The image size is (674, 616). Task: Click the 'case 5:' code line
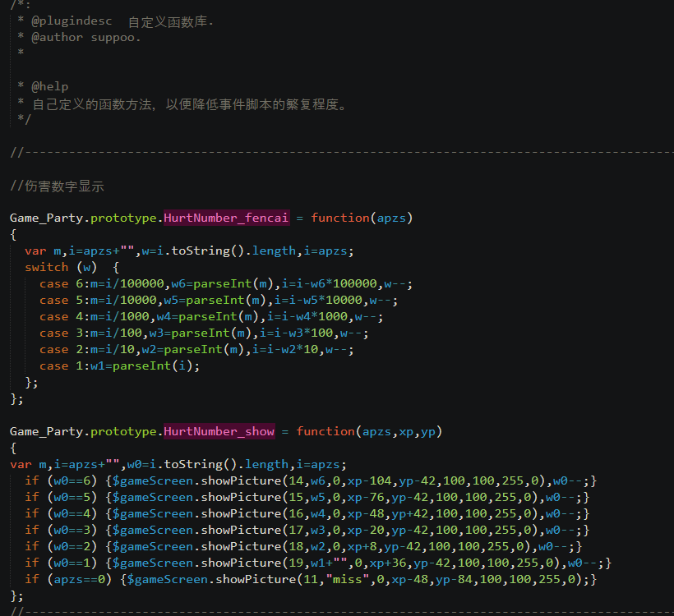pos(219,300)
